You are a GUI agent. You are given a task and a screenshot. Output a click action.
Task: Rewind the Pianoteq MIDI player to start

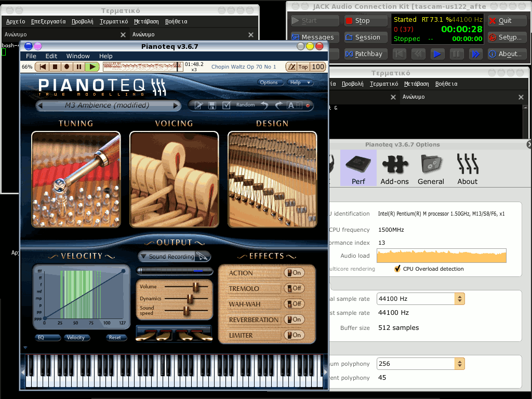tap(43, 67)
